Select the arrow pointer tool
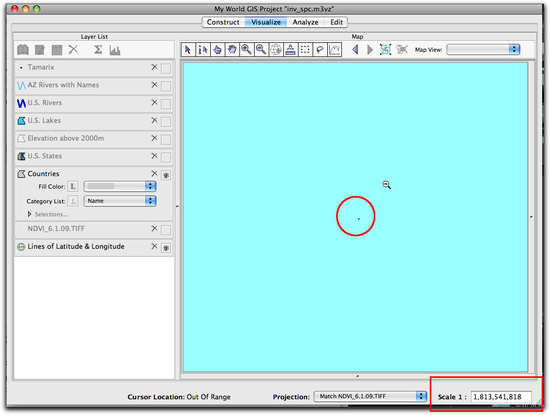 point(188,50)
